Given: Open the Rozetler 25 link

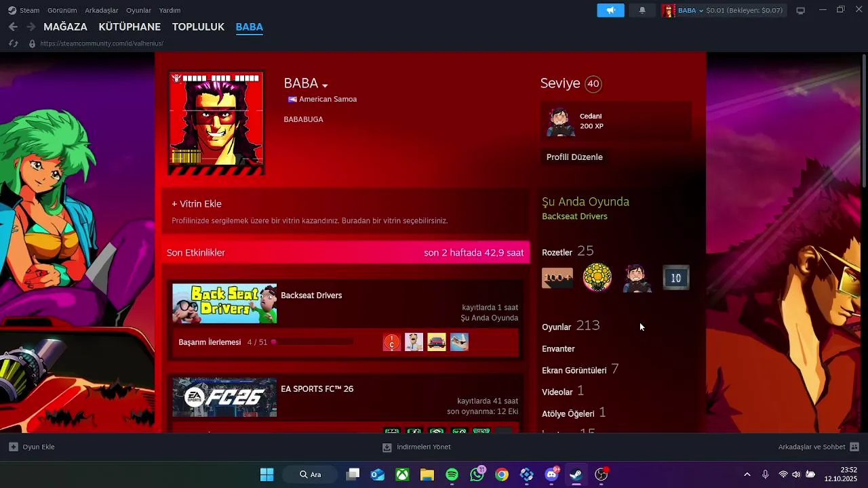Looking at the screenshot, I should (568, 251).
